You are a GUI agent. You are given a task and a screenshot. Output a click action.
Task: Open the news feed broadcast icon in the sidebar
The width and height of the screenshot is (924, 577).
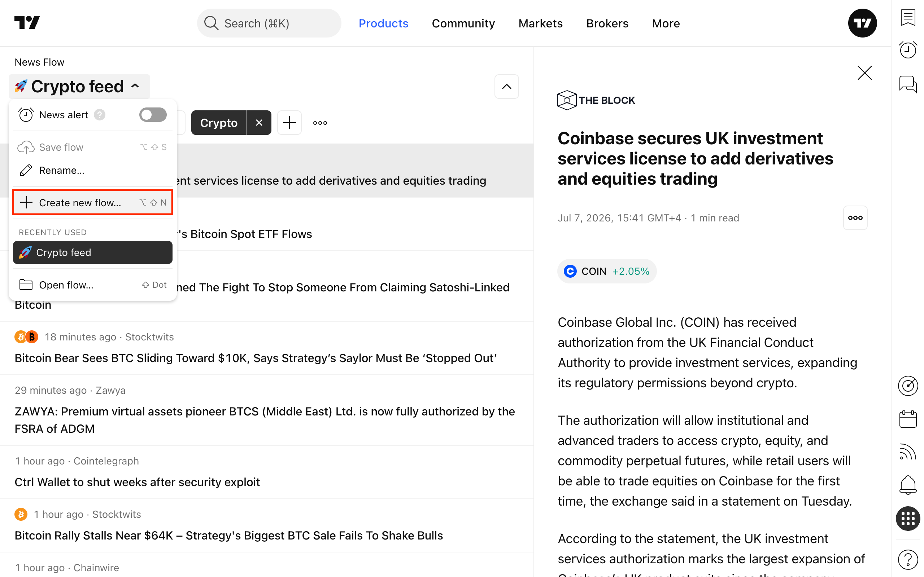coord(908,452)
